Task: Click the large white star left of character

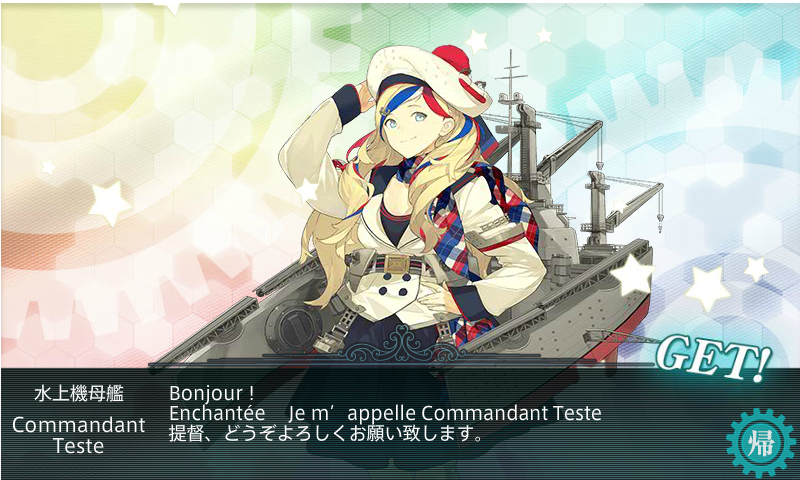Action: coord(109,203)
